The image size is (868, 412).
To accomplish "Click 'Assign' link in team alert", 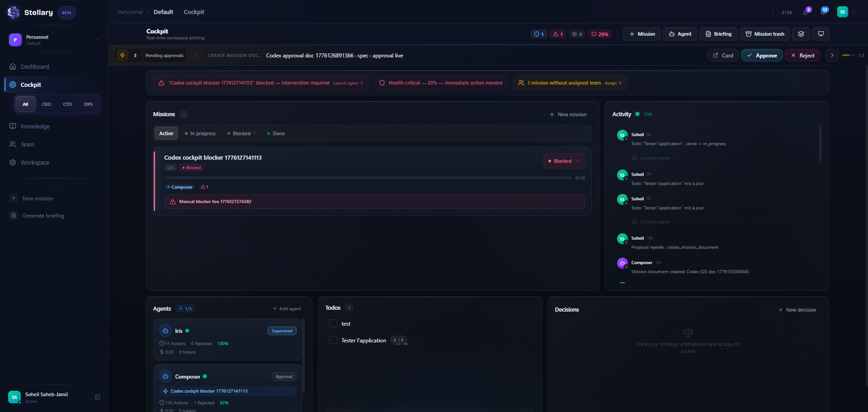I will 613,83.
